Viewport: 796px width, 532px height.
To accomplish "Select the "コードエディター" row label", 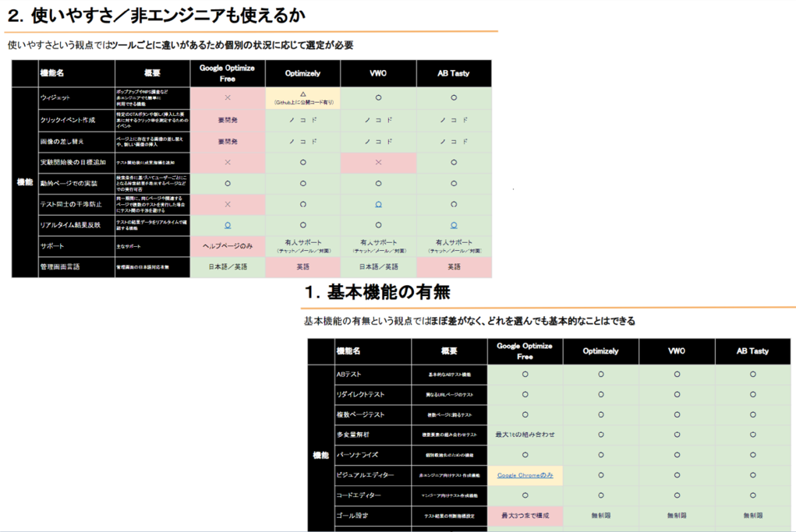I will click(359, 495).
